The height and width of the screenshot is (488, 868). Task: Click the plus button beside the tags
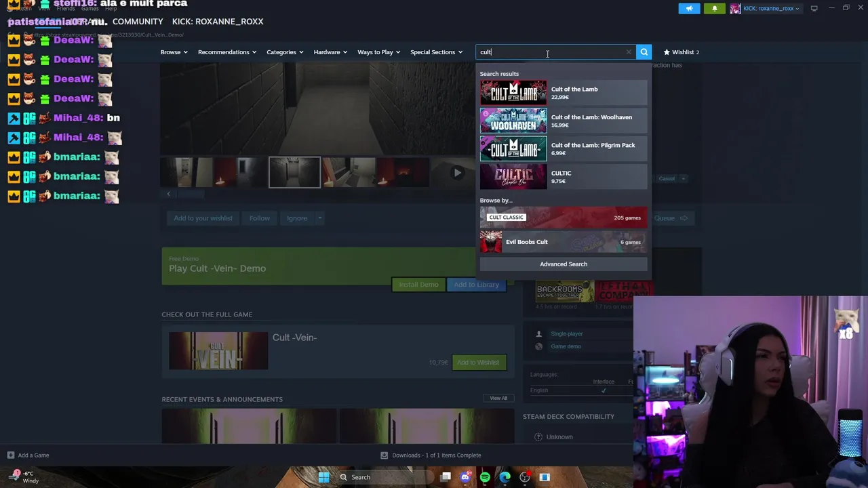684,178
